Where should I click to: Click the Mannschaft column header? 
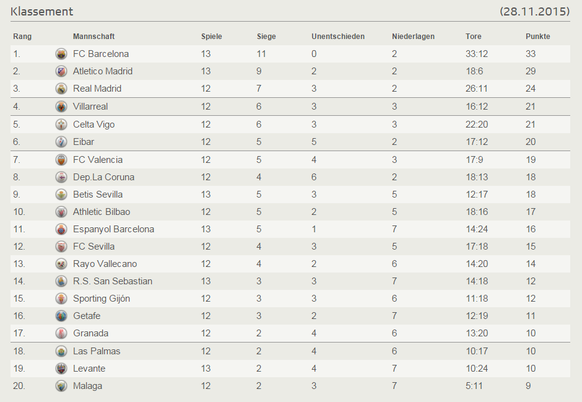(94, 36)
